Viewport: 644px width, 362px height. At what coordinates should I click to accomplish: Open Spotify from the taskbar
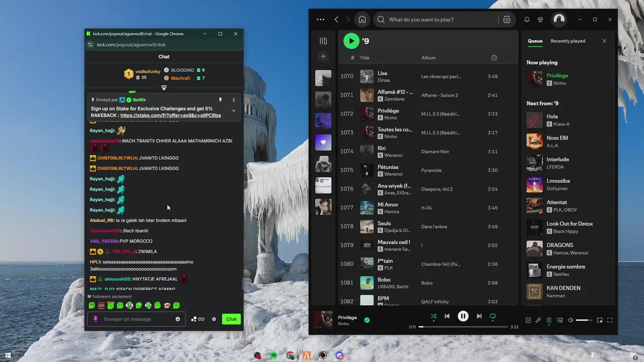274,355
